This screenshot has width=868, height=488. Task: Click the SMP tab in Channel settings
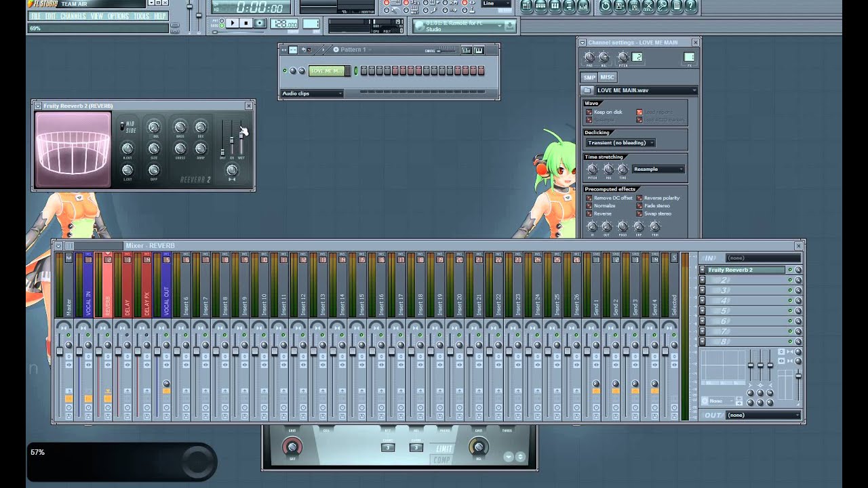click(590, 77)
